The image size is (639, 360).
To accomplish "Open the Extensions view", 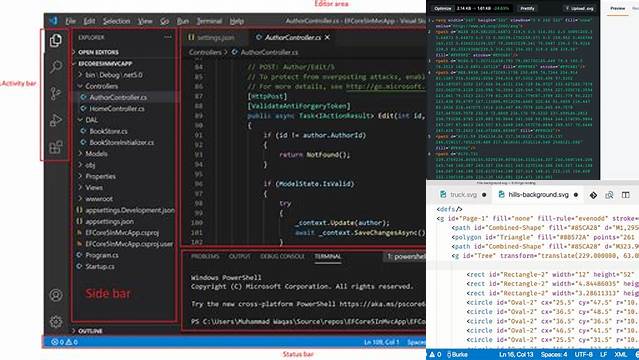I will tap(56, 147).
